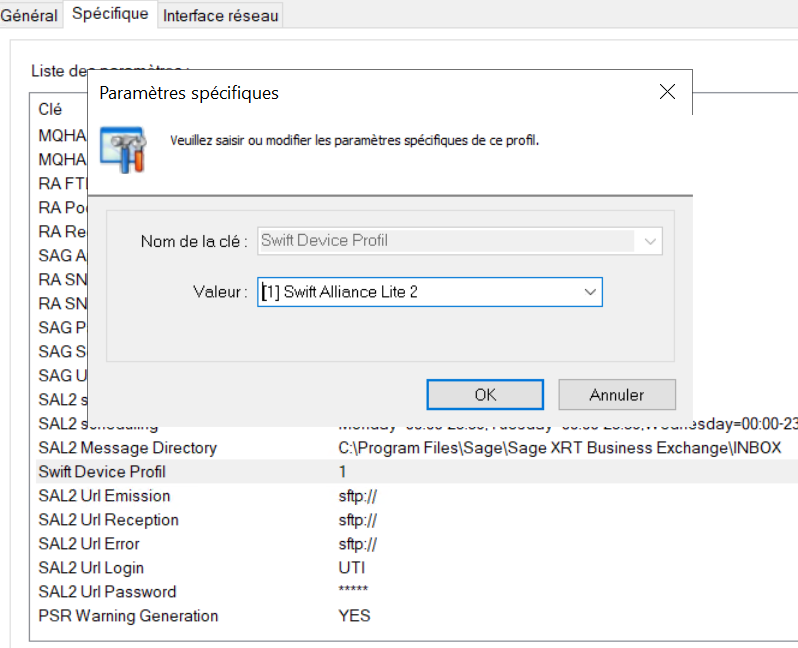Image resolution: width=798 pixels, height=648 pixels.
Task: Expand the Nom de la clé dropdown
Action: pyautogui.click(x=651, y=241)
